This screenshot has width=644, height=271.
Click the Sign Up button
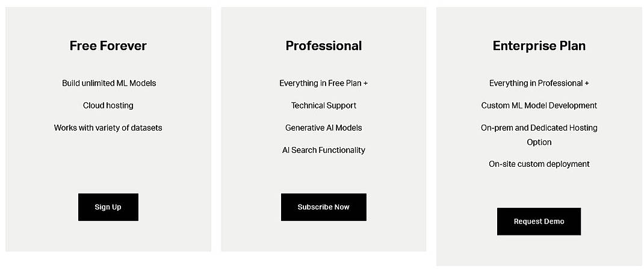point(108,207)
